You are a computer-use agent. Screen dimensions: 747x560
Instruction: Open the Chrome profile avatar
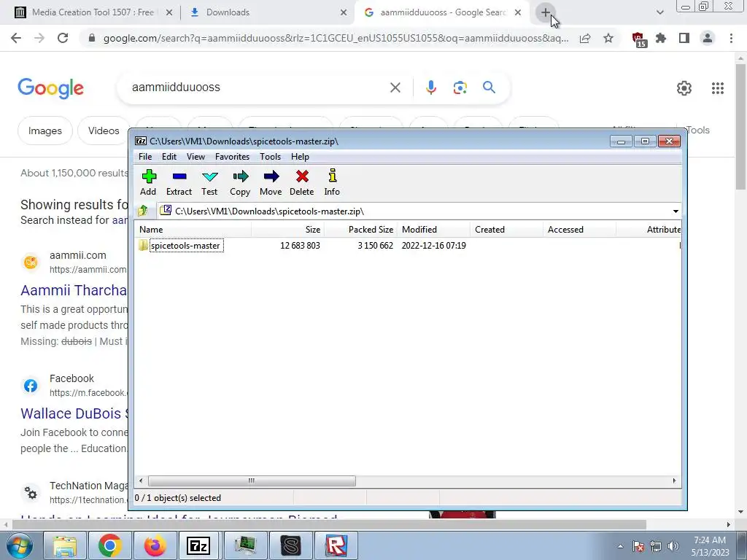[x=708, y=38]
